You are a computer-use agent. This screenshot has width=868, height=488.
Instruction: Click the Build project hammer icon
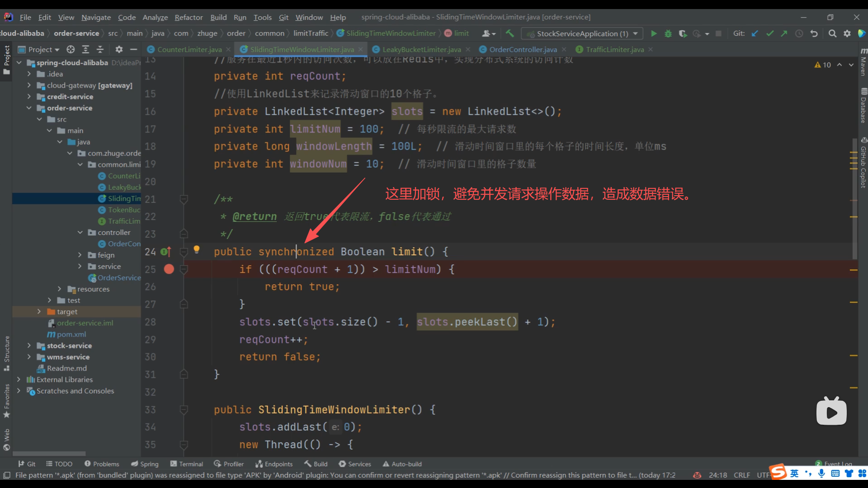pyautogui.click(x=510, y=33)
